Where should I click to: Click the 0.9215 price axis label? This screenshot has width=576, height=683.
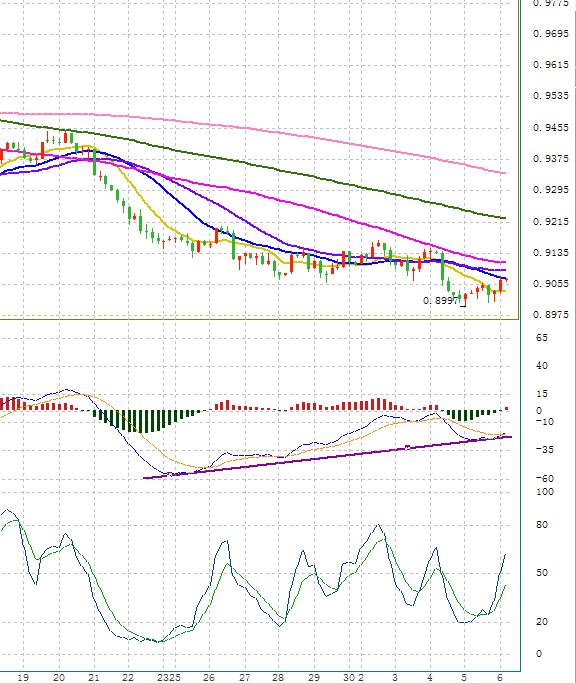[x=551, y=222]
